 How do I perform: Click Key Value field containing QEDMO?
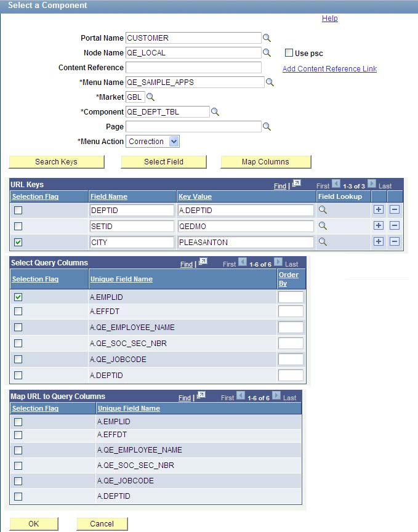coord(246,227)
